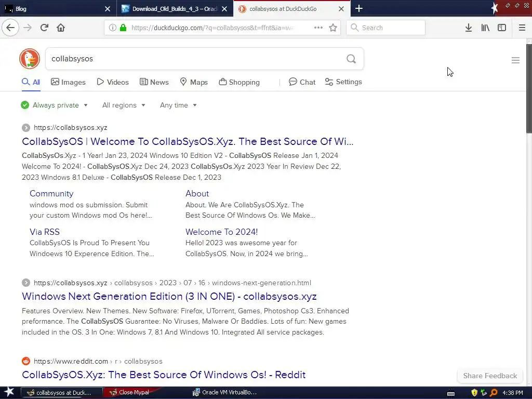Viewport: 532px width, 399px height.
Task: Open the keyboard tray icon
Action: point(451,393)
